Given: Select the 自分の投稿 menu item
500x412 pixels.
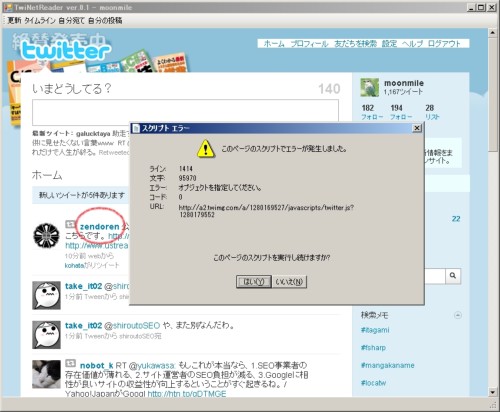Looking at the screenshot, I should point(105,21).
